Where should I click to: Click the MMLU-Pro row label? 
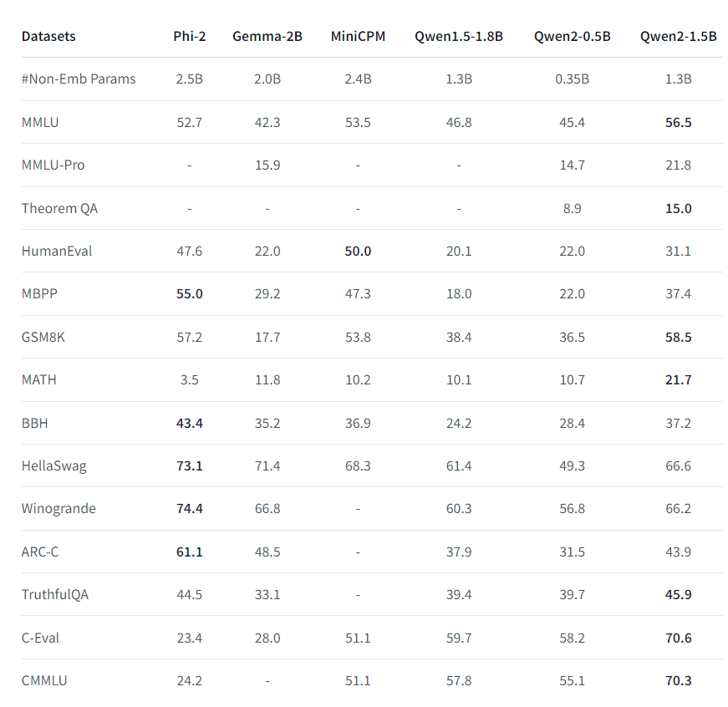pyautogui.click(x=53, y=165)
